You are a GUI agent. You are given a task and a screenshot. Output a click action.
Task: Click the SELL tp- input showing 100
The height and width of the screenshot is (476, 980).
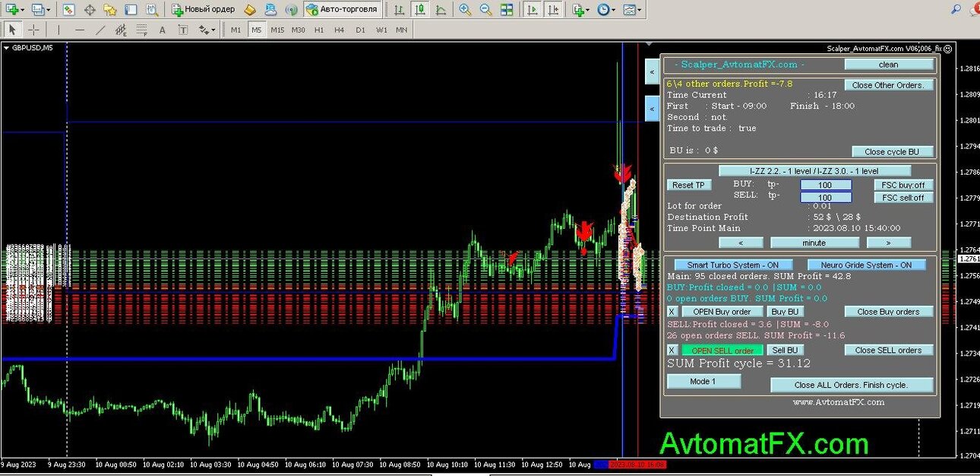pyautogui.click(x=826, y=198)
